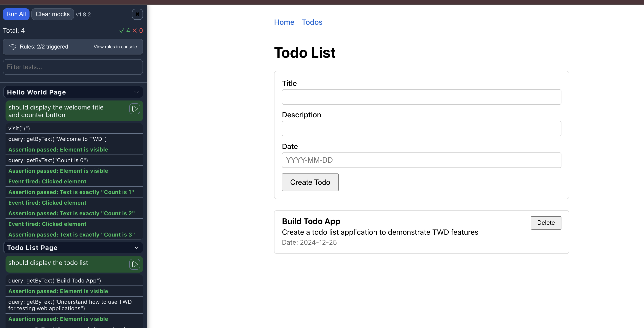The height and width of the screenshot is (328, 644).
Task: Click 'Text is exactly "Count is 1"' assertion
Action: [74, 192]
